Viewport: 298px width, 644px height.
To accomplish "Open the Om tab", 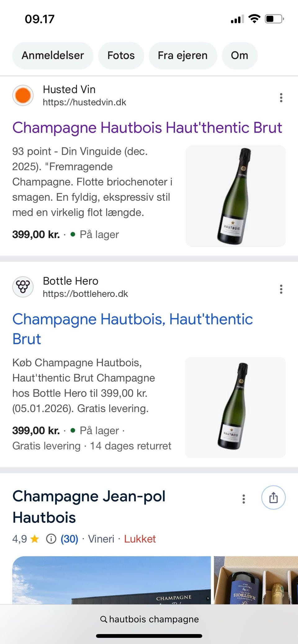I will 239,55.
